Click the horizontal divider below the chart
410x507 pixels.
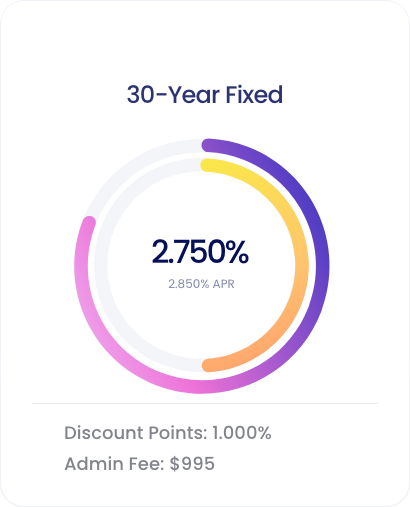tap(205, 403)
